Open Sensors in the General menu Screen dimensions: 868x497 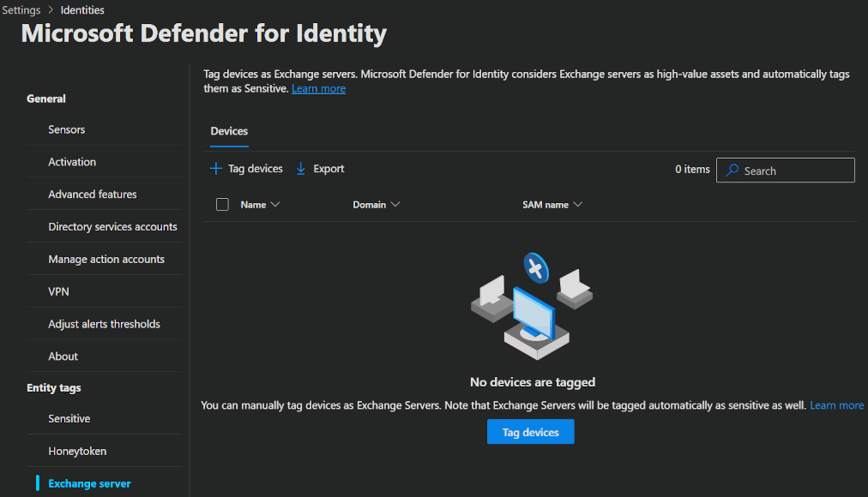click(67, 129)
